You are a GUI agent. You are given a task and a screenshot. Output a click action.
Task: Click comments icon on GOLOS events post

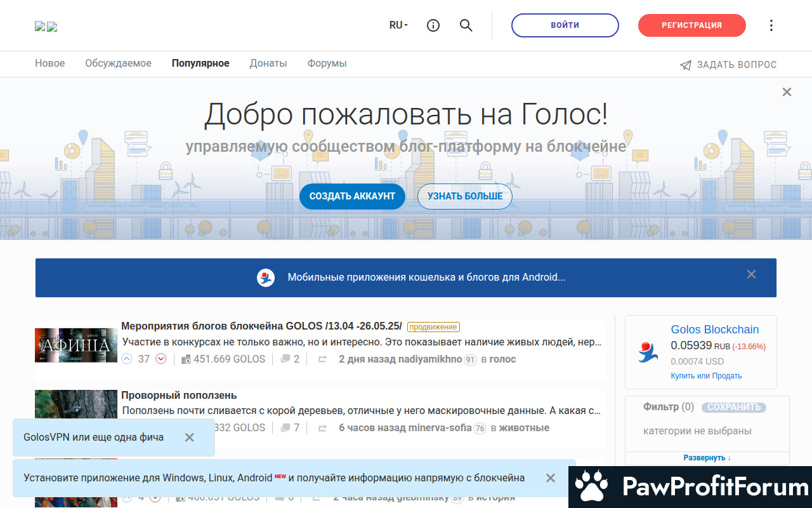coord(285,359)
